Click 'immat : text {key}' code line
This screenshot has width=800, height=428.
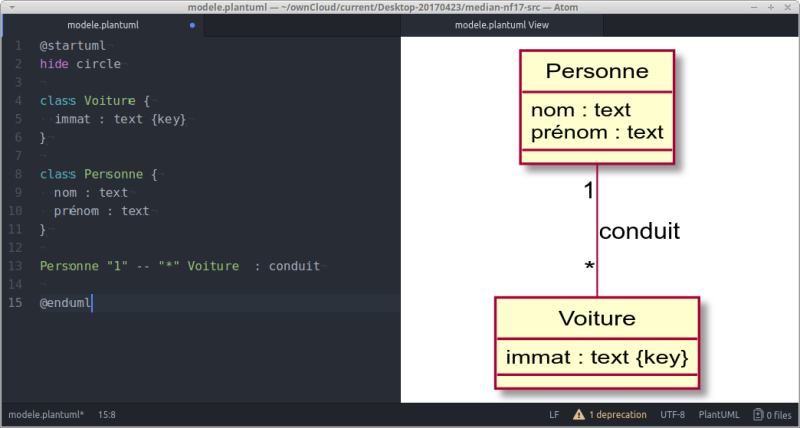120,119
